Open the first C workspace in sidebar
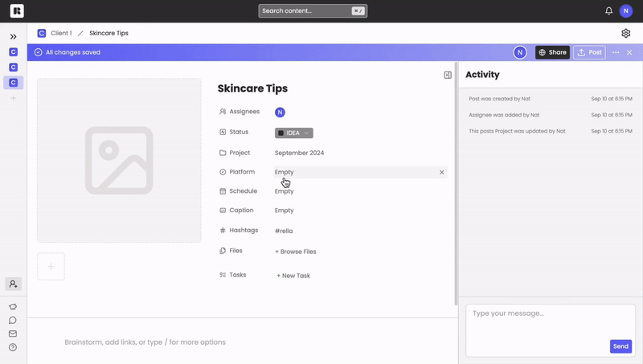Viewport: 643px width, 364px height. pos(13,52)
